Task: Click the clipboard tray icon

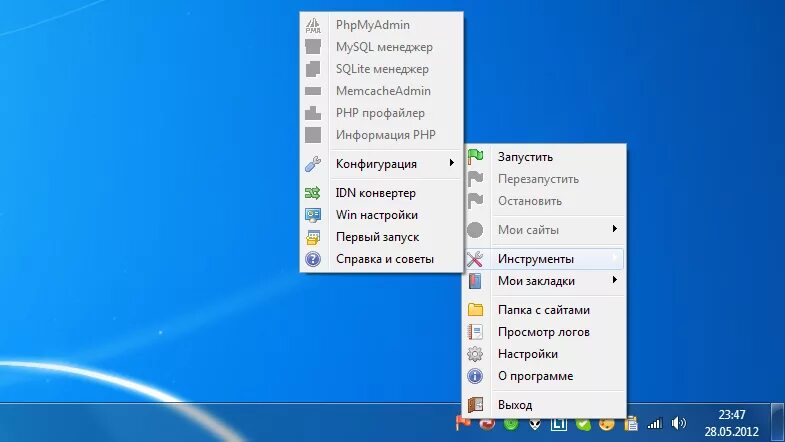Action: click(x=631, y=424)
